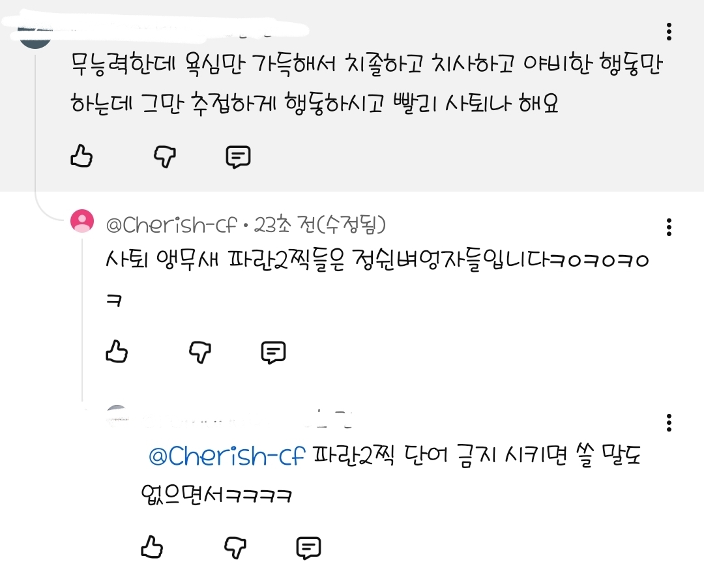Click reply icon under the 없으면서ㅋㅋㅋㅋ reply

point(308,548)
